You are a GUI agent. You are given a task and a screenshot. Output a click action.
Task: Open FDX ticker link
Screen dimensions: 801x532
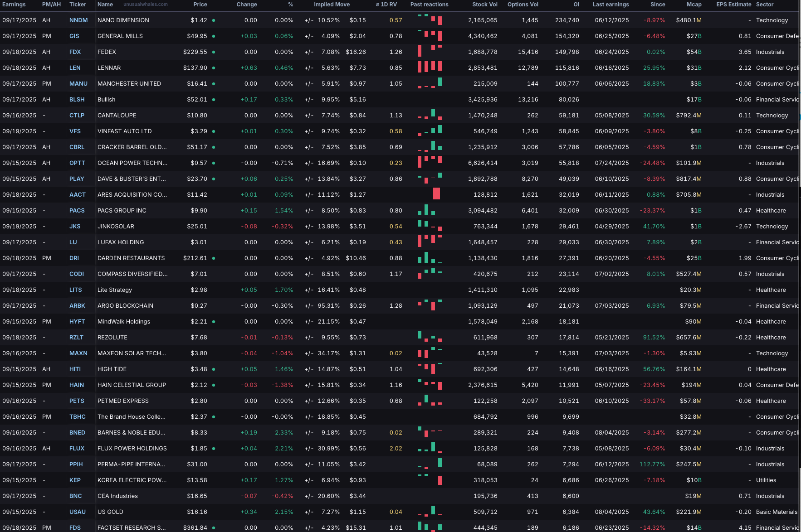pyautogui.click(x=75, y=52)
